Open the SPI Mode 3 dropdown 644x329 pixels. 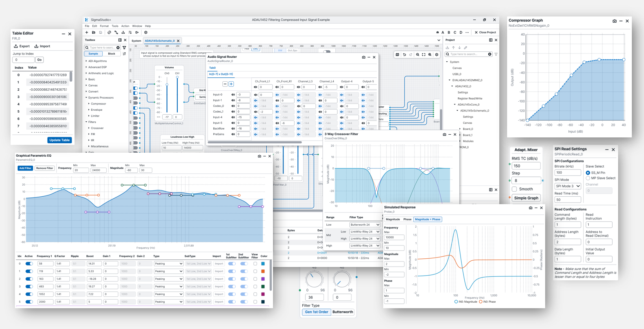[568, 186]
